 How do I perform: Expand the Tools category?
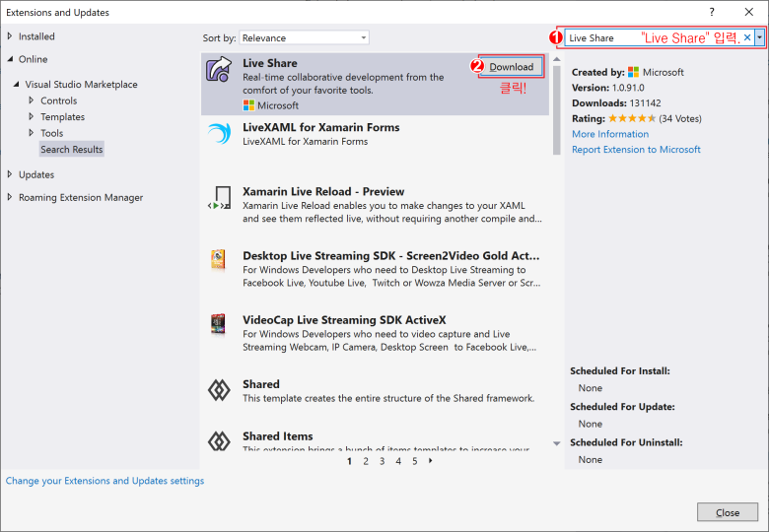click(31, 133)
